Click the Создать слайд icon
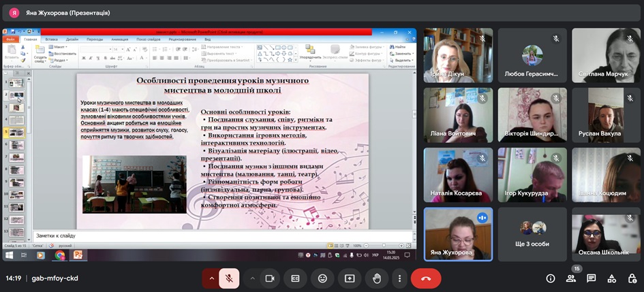Image resolution: width=644 pixels, height=292 pixels. (40, 50)
